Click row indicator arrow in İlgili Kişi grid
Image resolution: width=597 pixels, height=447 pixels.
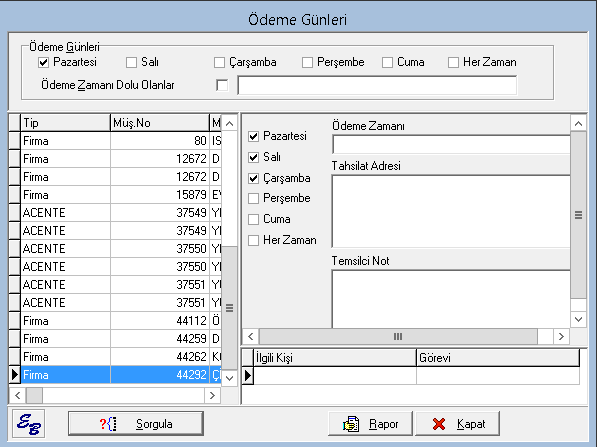pyautogui.click(x=248, y=375)
